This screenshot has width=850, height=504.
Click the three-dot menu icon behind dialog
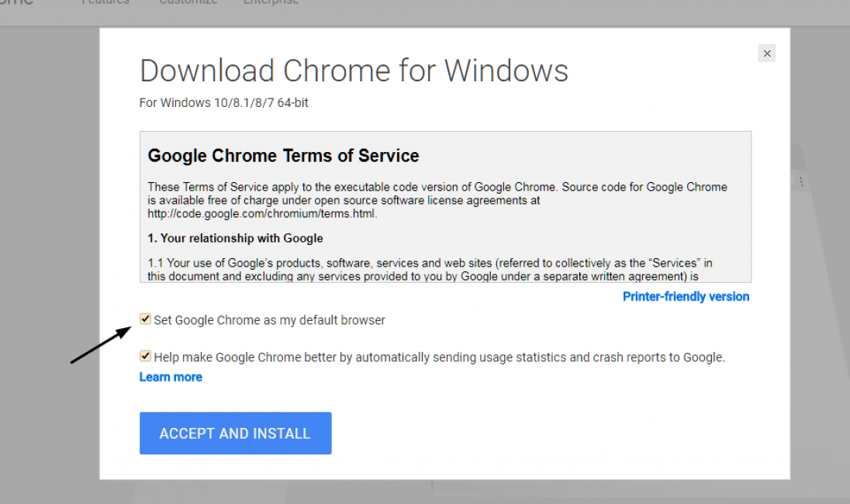pos(801,182)
